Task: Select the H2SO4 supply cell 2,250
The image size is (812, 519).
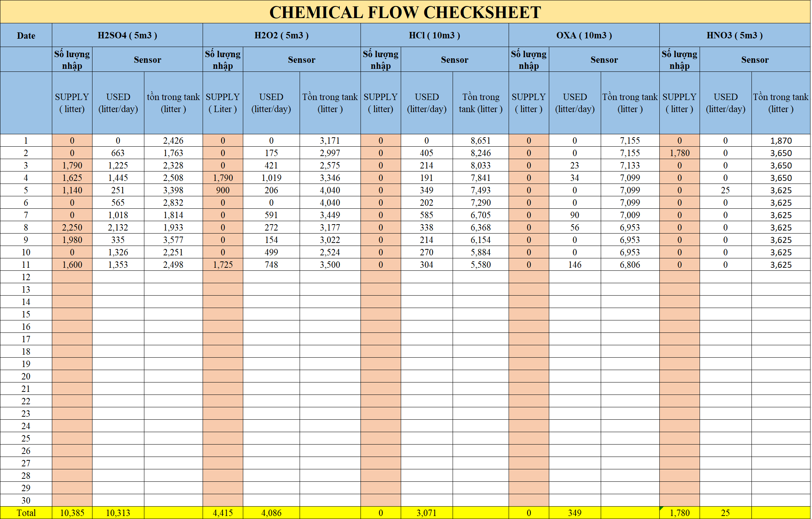Action: point(72,228)
